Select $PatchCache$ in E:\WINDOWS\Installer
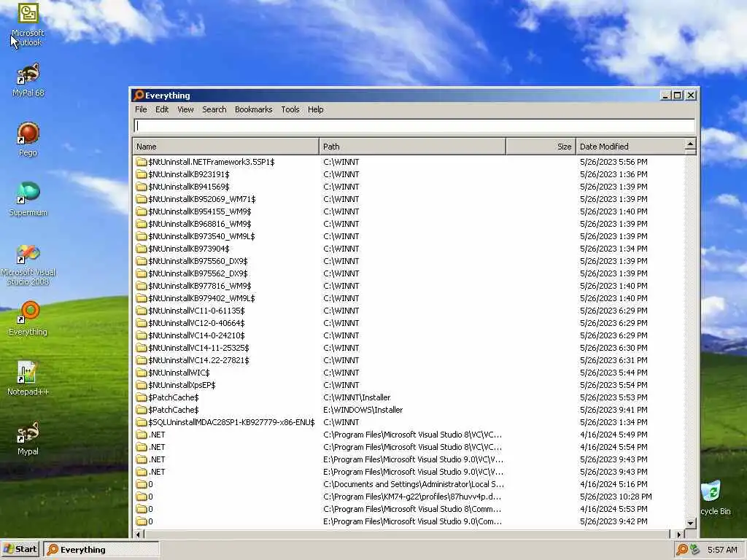 click(x=174, y=410)
